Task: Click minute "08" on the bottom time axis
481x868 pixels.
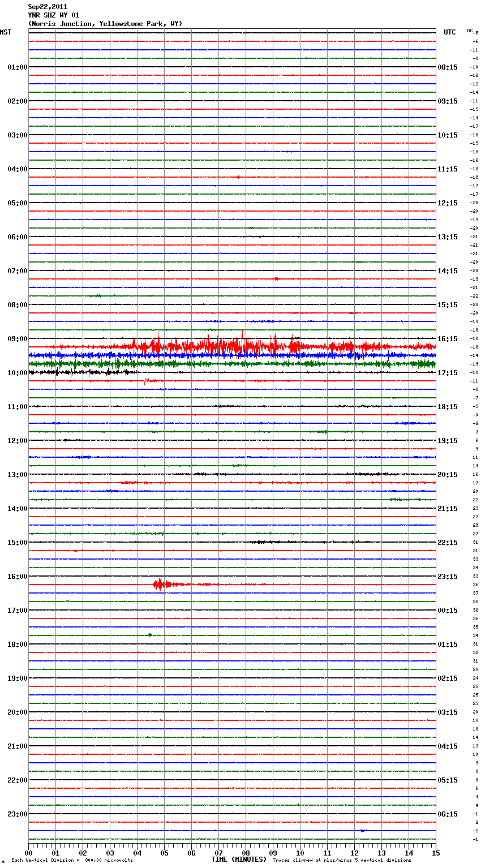Action: tap(246, 853)
